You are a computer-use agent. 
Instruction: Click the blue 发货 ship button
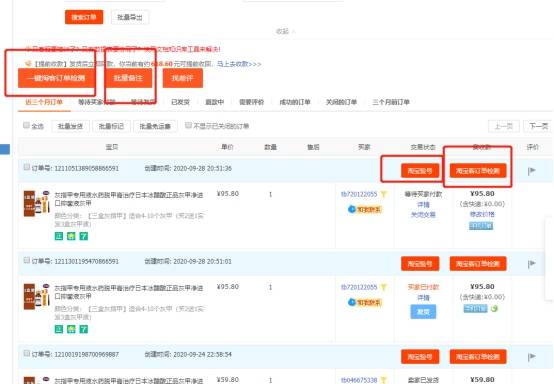pyautogui.click(x=423, y=312)
